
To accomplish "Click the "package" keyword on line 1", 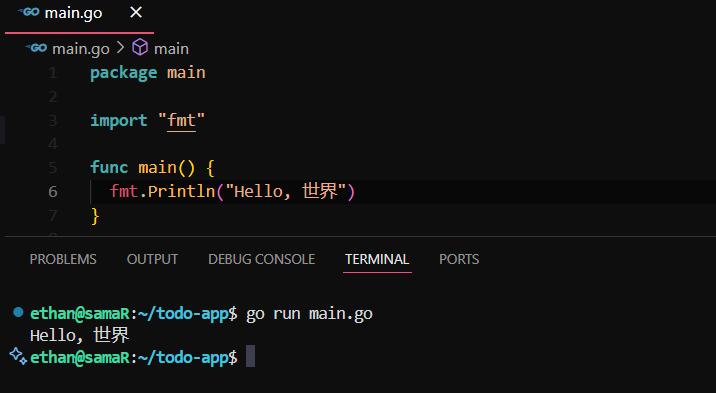I will click(124, 73).
